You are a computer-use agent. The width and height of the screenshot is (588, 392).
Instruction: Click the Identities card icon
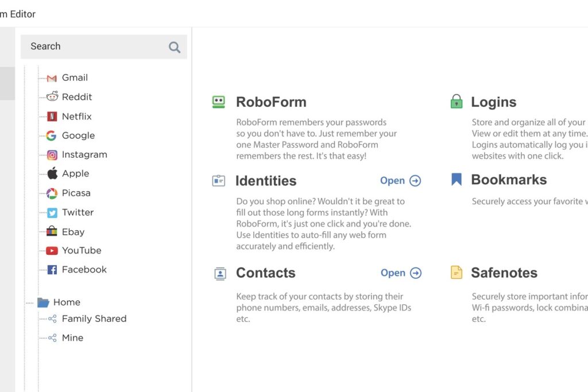[x=219, y=181]
